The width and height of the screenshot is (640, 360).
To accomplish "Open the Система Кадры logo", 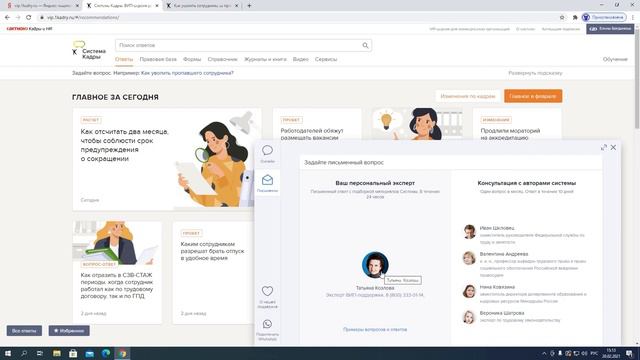I will (89, 51).
